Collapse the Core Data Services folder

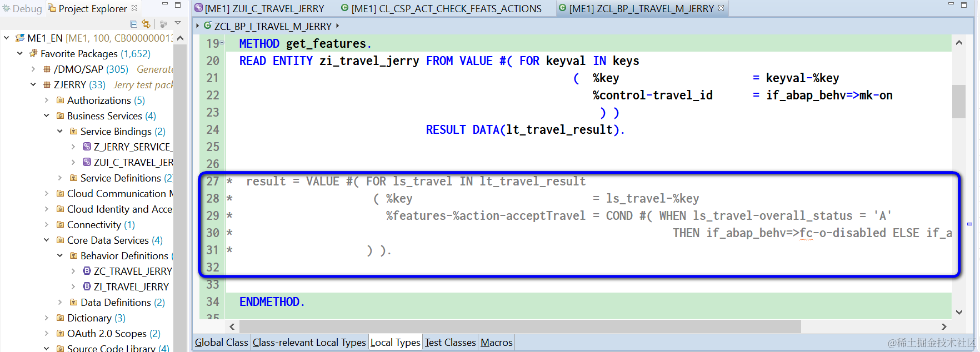coord(47,240)
